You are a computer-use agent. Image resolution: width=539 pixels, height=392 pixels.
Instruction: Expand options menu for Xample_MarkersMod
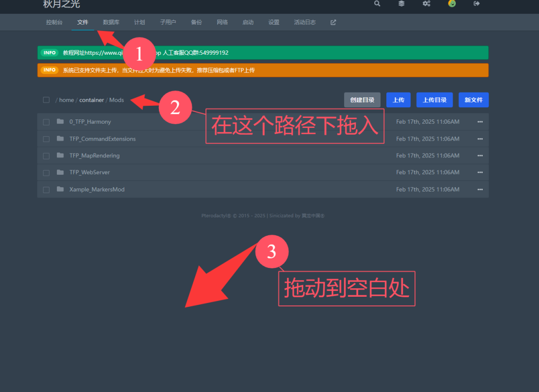click(480, 189)
